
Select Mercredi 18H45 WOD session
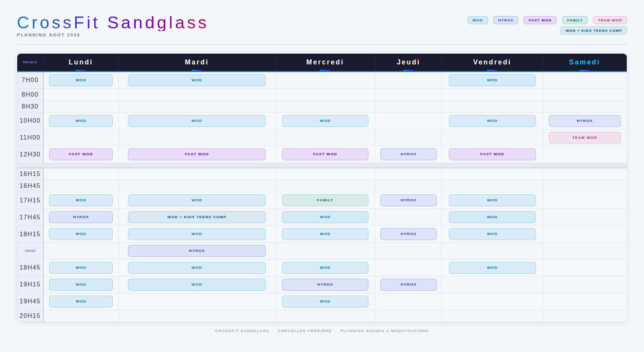tap(325, 268)
